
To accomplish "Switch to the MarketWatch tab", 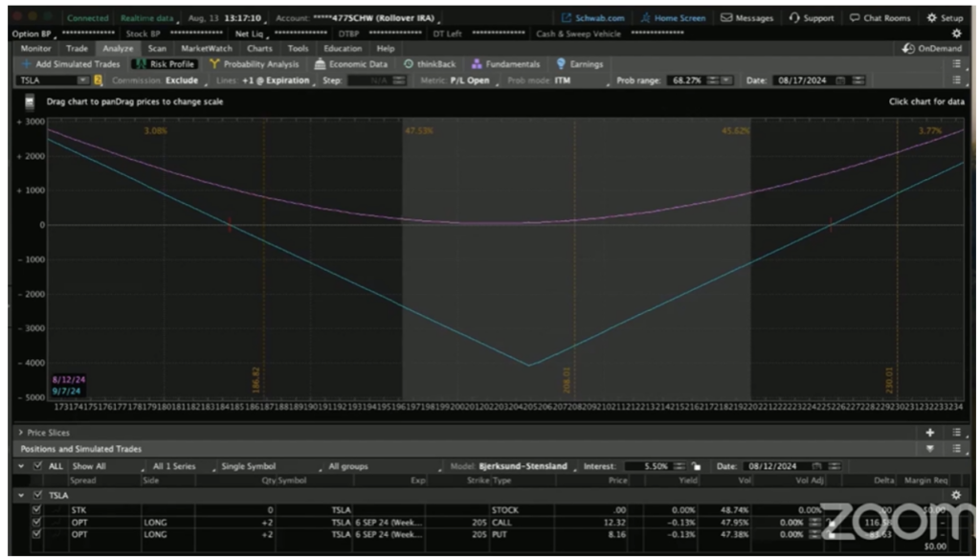I will (x=207, y=48).
